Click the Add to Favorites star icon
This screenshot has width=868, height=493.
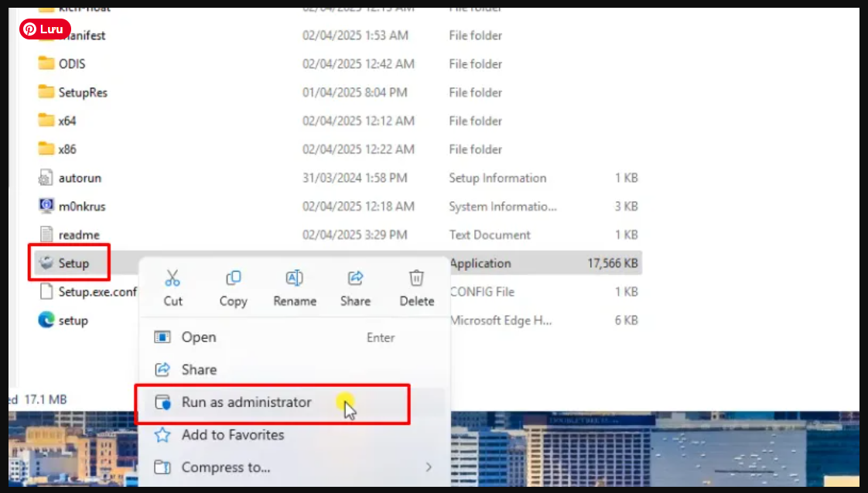point(163,435)
